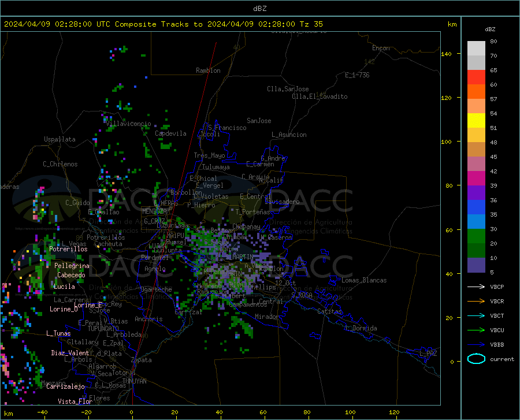Click the 12_Oct label
This screenshot has height=420, width=520.
tap(285, 283)
